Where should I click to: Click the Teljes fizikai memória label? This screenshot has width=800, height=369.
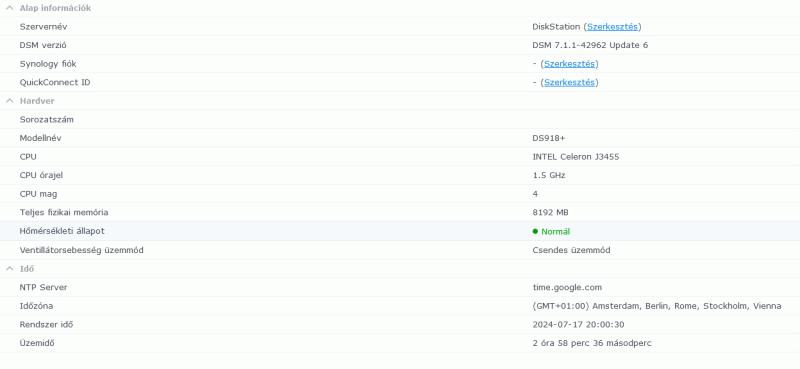64,213
